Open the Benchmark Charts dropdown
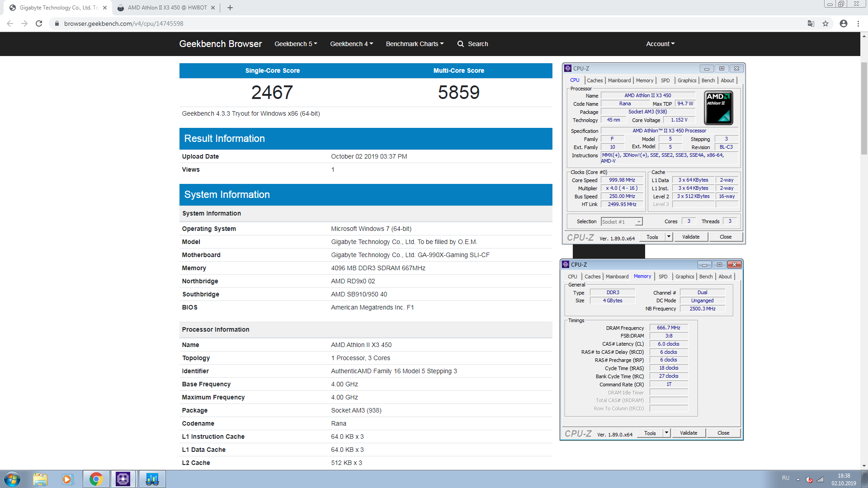The height and width of the screenshot is (488, 868). 415,44
